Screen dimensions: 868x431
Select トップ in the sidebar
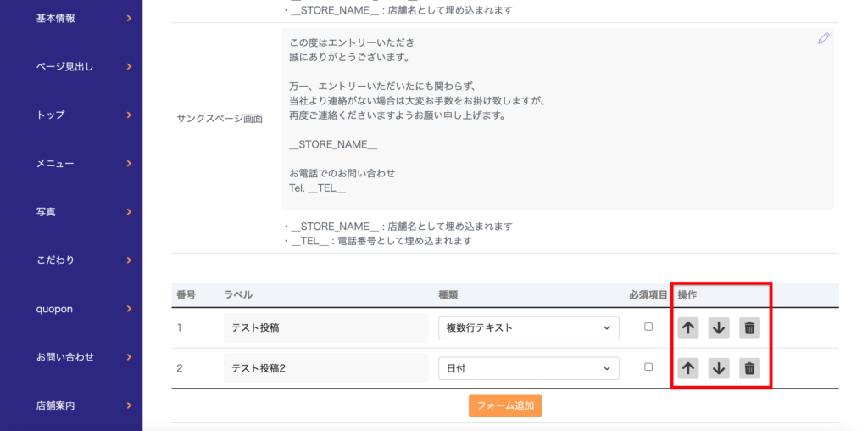[70, 115]
